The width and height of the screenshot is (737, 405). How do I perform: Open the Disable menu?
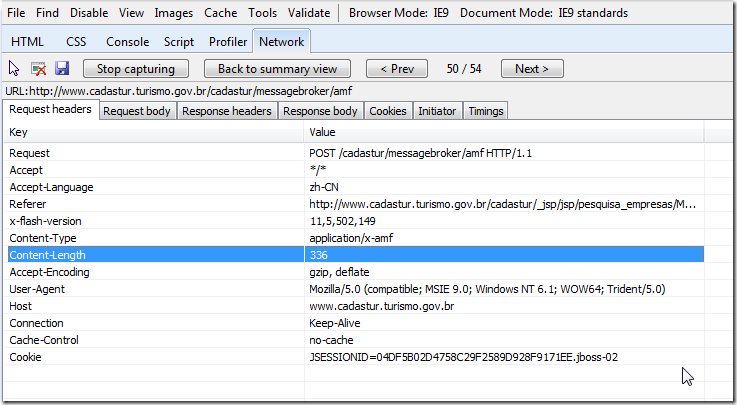(89, 13)
